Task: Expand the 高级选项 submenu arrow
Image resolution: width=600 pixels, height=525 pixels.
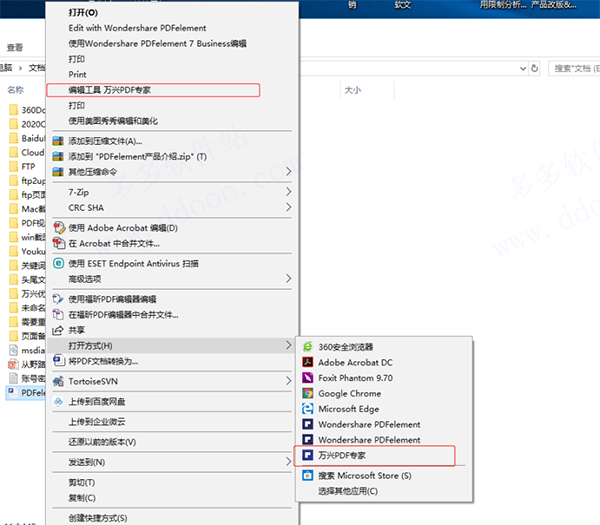Action: click(289, 279)
